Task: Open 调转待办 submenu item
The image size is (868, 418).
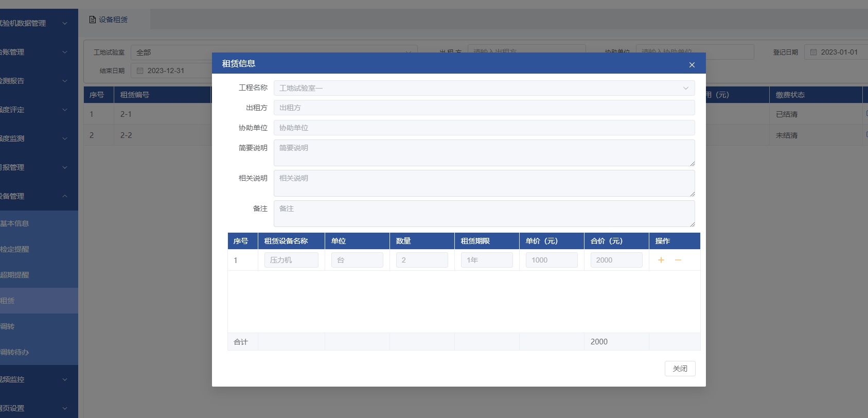Action: pos(39,352)
